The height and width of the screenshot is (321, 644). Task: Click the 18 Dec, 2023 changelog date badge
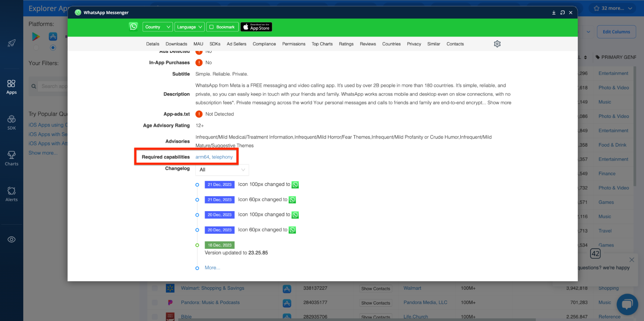[219, 245]
